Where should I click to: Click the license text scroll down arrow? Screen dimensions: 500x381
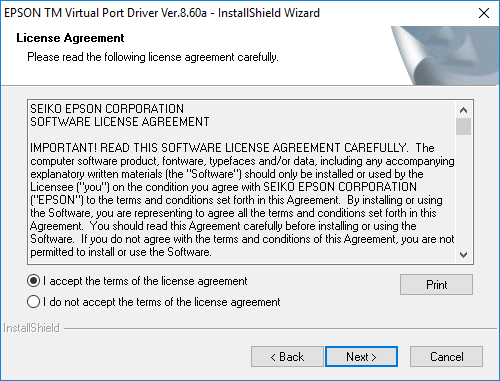point(463,255)
